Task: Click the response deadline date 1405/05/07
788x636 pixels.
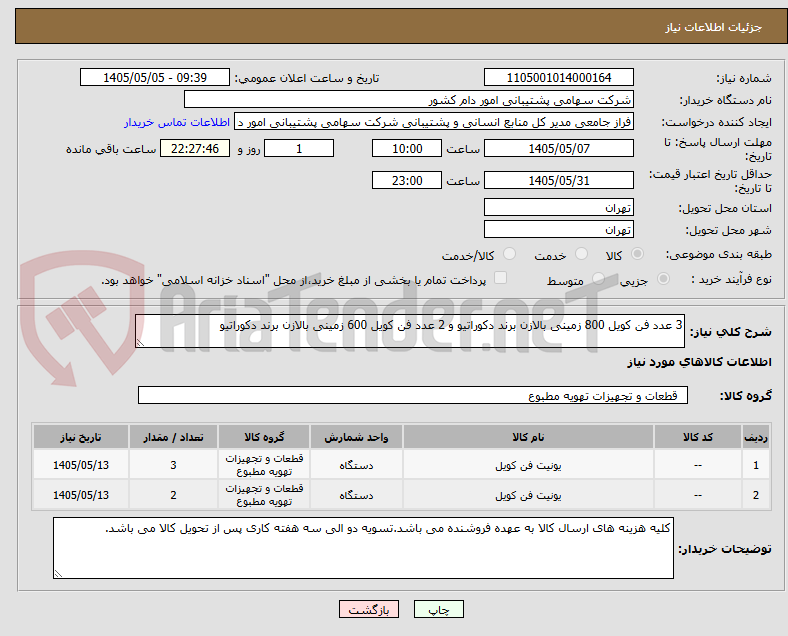Action: [558, 148]
